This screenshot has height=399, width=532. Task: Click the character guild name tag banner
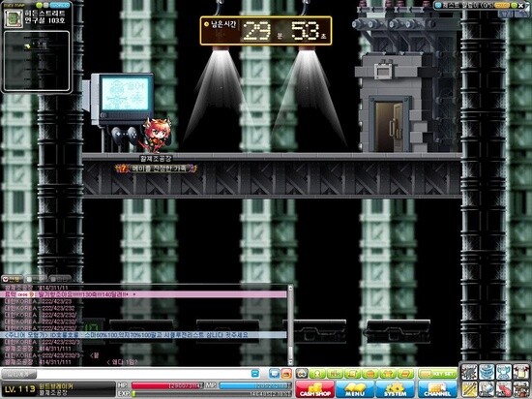click(156, 169)
